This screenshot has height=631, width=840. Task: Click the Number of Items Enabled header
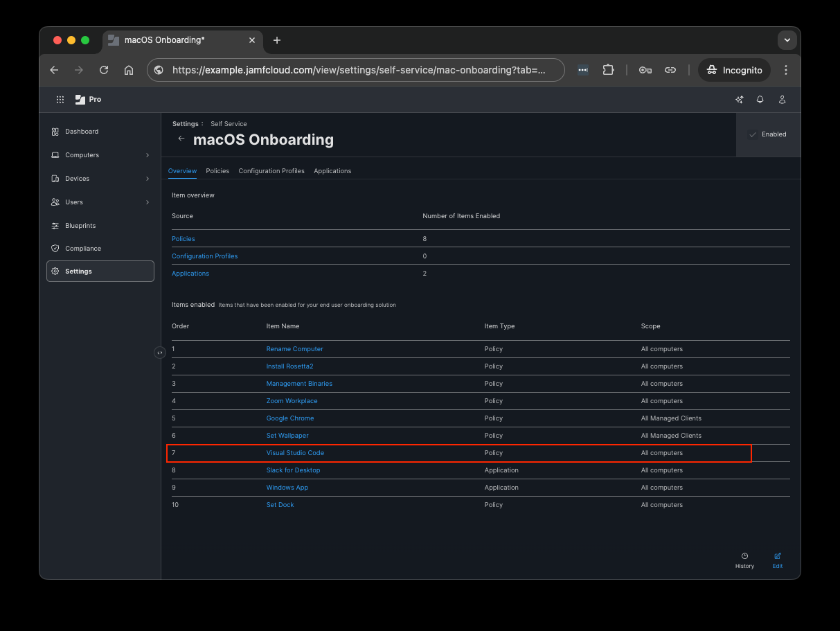[x=461, y=216]
